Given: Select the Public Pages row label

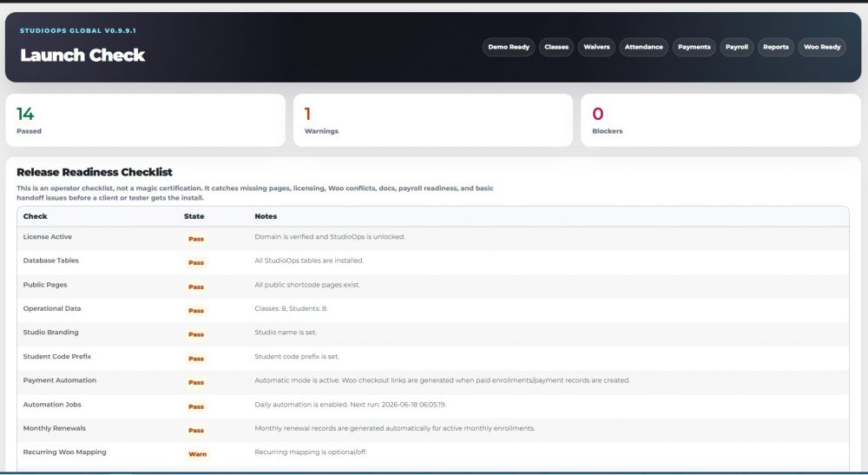Looking at the screenshot, I should tap(45, 285).
